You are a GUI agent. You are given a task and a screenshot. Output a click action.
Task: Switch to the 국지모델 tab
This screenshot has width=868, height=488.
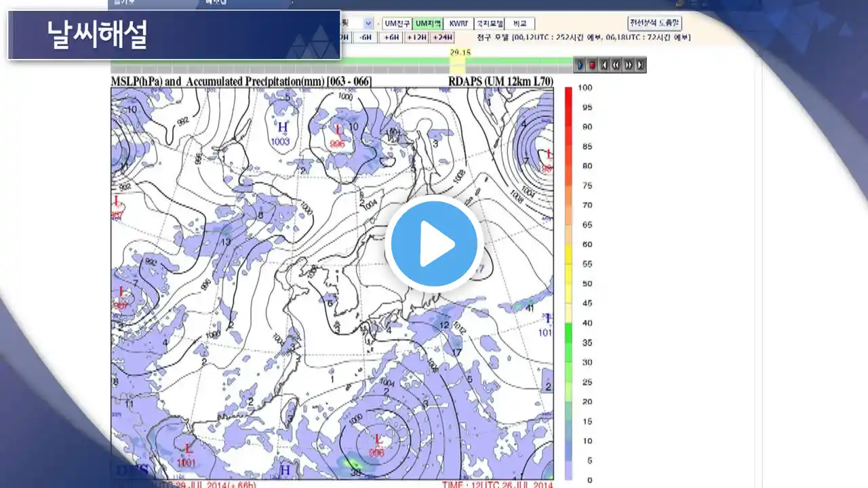pos(489,24)
